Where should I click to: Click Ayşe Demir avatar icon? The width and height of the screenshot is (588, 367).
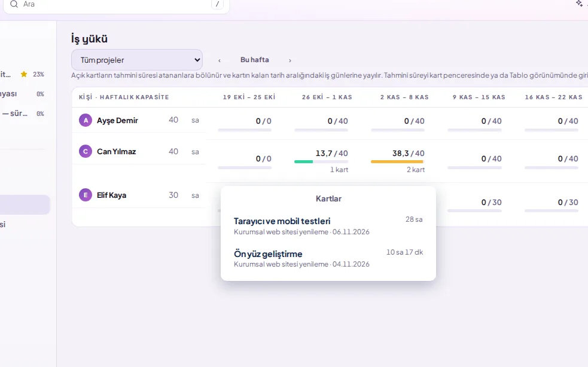(86, 120)
